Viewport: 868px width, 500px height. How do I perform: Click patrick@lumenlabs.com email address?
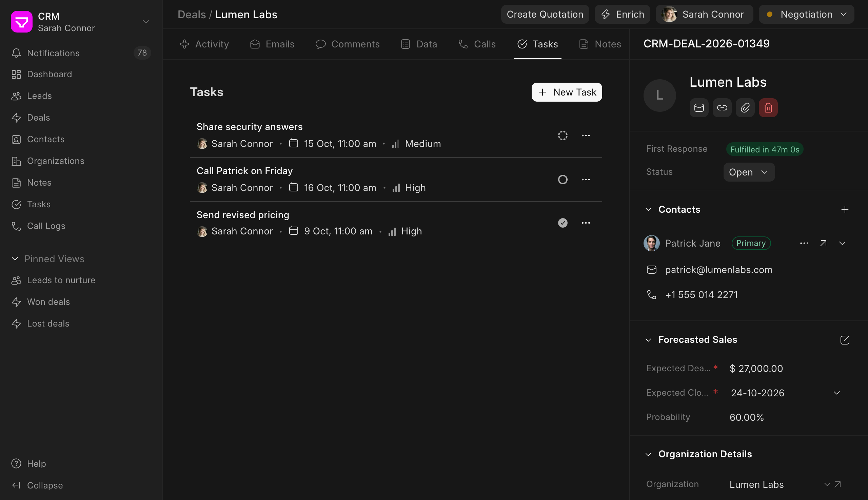(718, 270)
